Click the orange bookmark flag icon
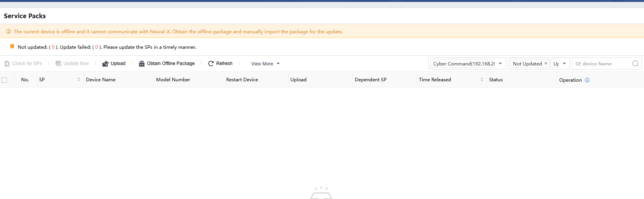Screen dimensions: 644x199 [12, 46]
